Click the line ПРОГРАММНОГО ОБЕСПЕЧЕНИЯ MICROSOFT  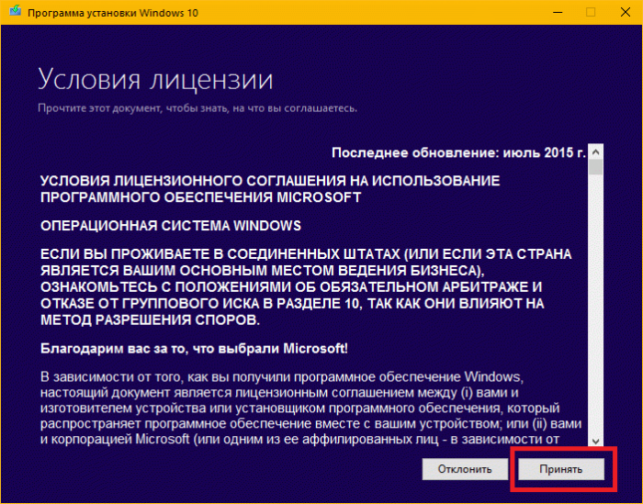(201, 197)
